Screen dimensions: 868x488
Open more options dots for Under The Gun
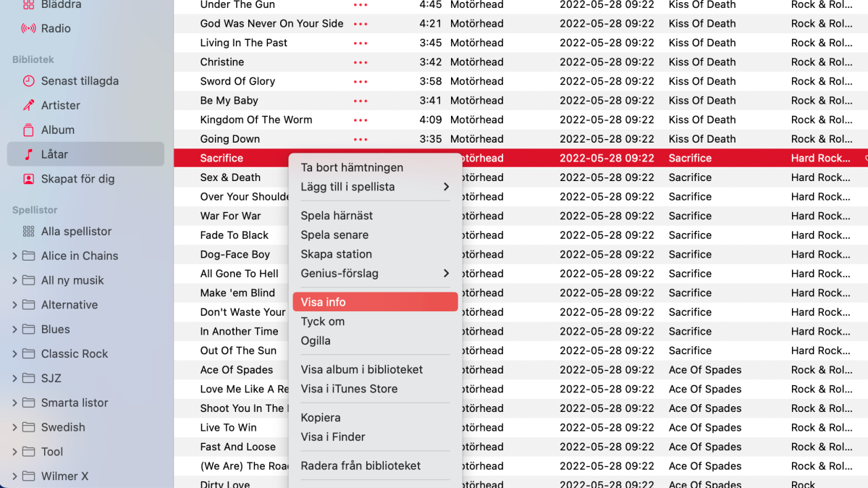coord(361,5)
